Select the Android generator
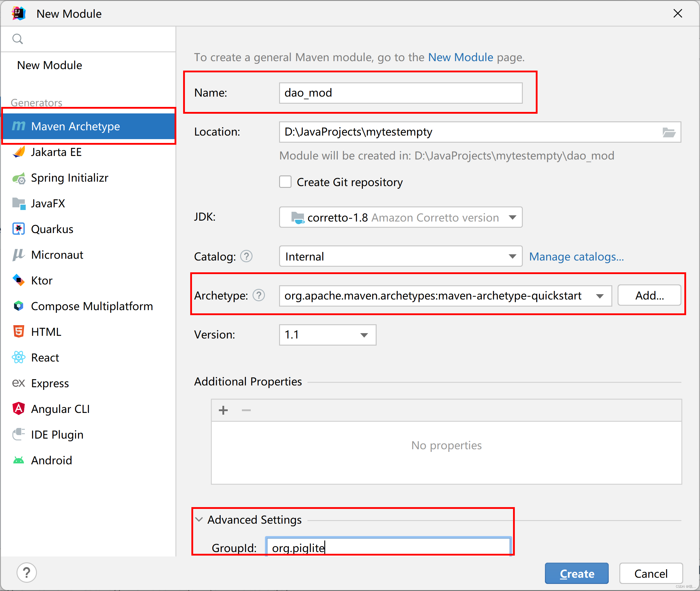700x591 pixels. pos(89,460)
